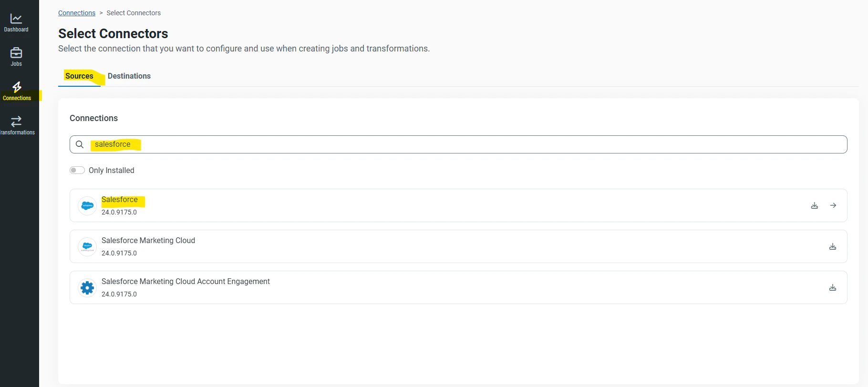
Task: Click Salesforce version 24.0.9175.0 text
Action: (x=119, y=212)
